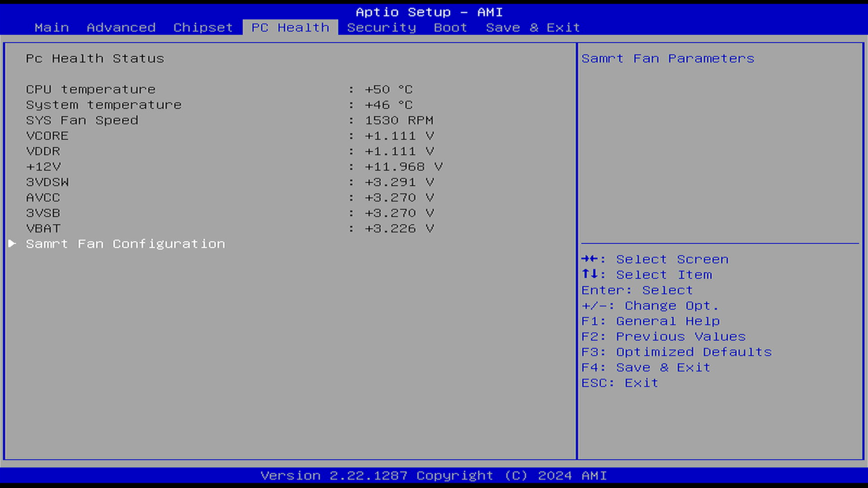The image size is (868, 488).
Task: Select the VCORE voltage entry
Action: point(47,136)
